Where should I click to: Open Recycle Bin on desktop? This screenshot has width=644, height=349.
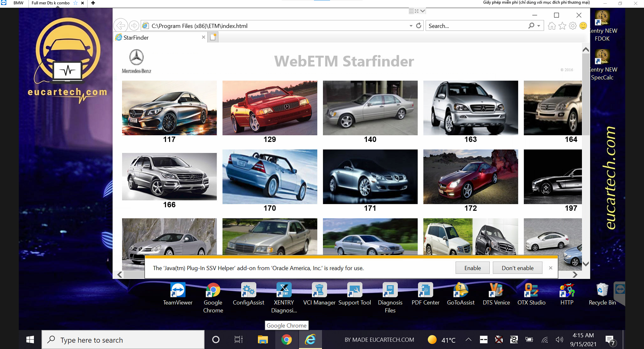(602, 294)
